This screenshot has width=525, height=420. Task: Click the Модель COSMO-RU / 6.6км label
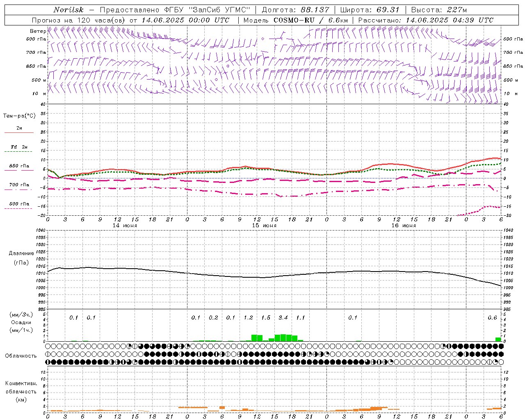pyautogui.click(x=296, y=20)
